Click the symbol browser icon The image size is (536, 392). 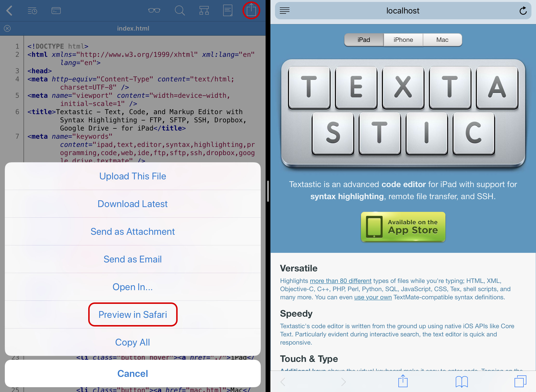point(204,10)
